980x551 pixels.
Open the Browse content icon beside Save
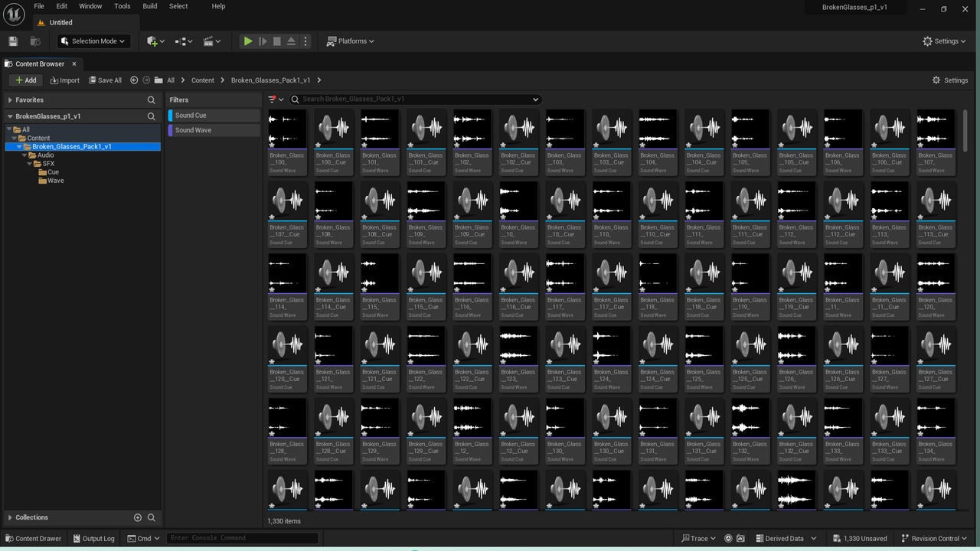(35, 41)
